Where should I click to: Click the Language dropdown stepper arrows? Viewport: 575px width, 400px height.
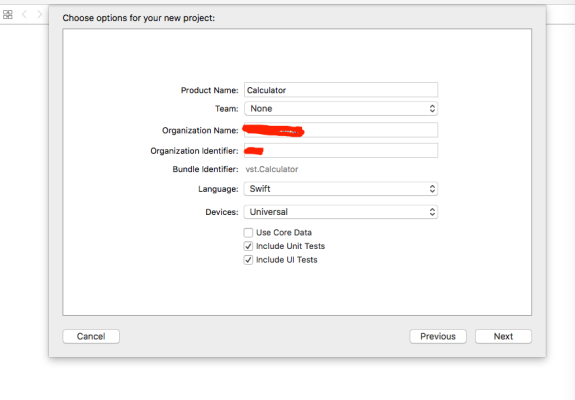point(432,189)
